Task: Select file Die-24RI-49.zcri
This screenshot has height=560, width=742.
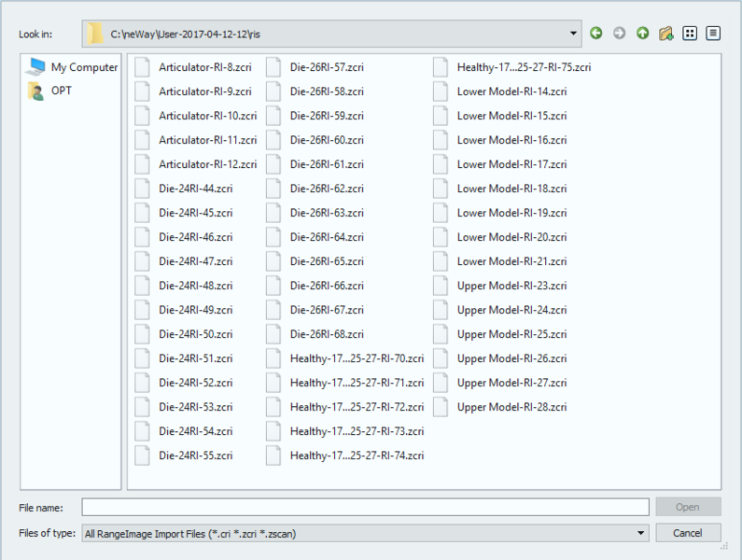Action: pyautogui.click(x=195, y=310)
